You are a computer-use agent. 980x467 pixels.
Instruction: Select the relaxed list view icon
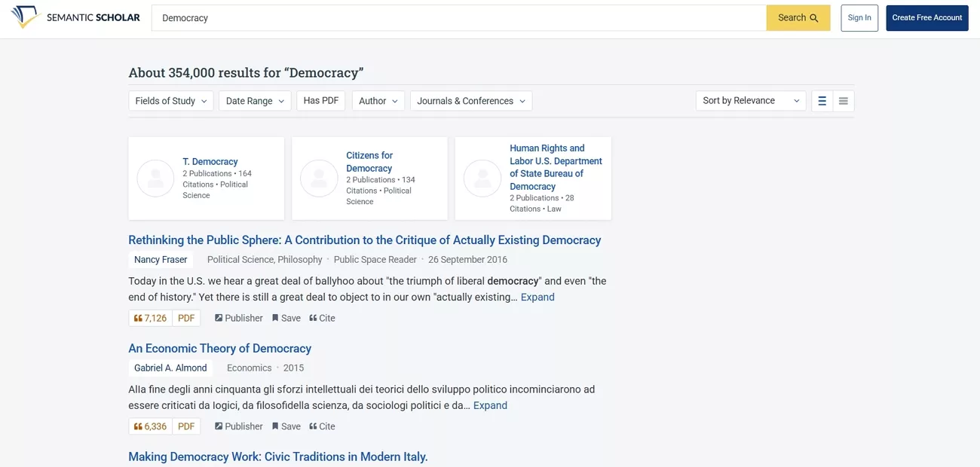coord(822,99)
